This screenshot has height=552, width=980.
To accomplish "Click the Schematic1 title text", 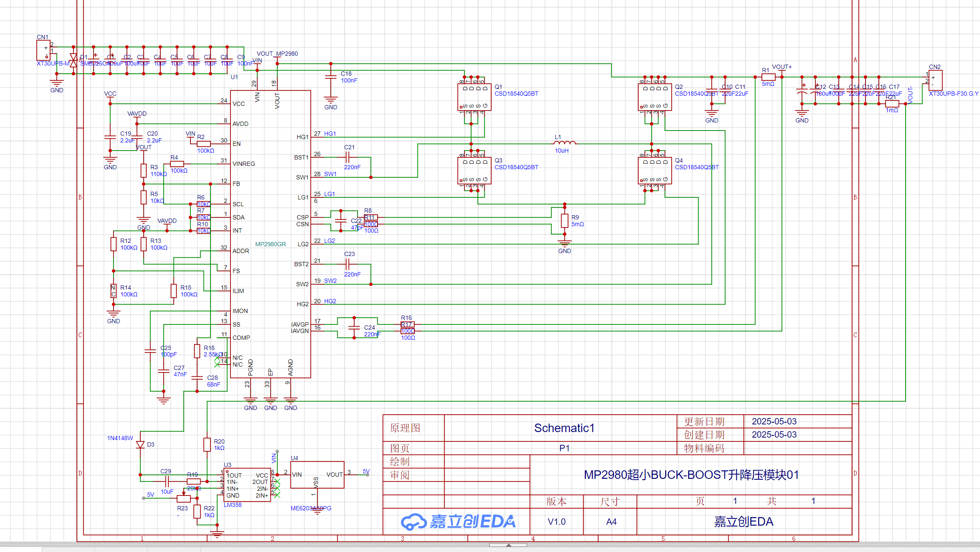I will pos(564,428).
